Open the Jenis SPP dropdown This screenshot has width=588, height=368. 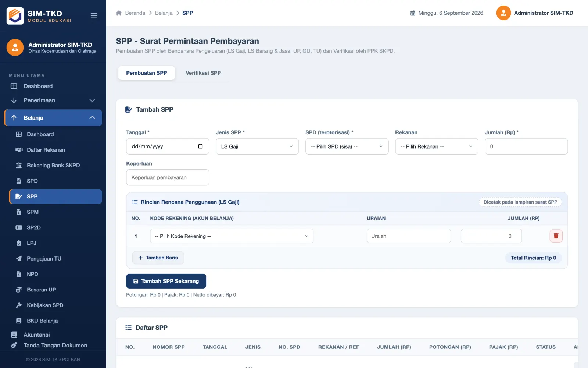(x=257, y=146)
